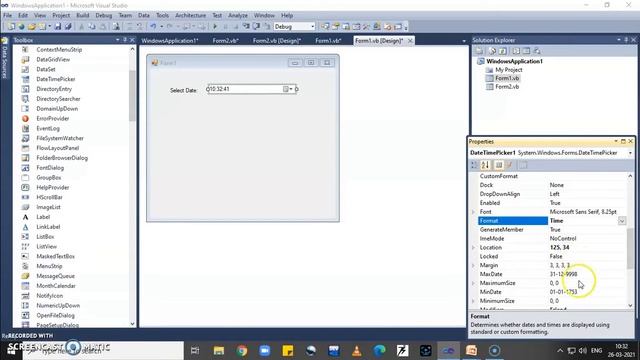Click Save All toolbar icon
This screenshot has height=360, width=640.
coord(68,27)
